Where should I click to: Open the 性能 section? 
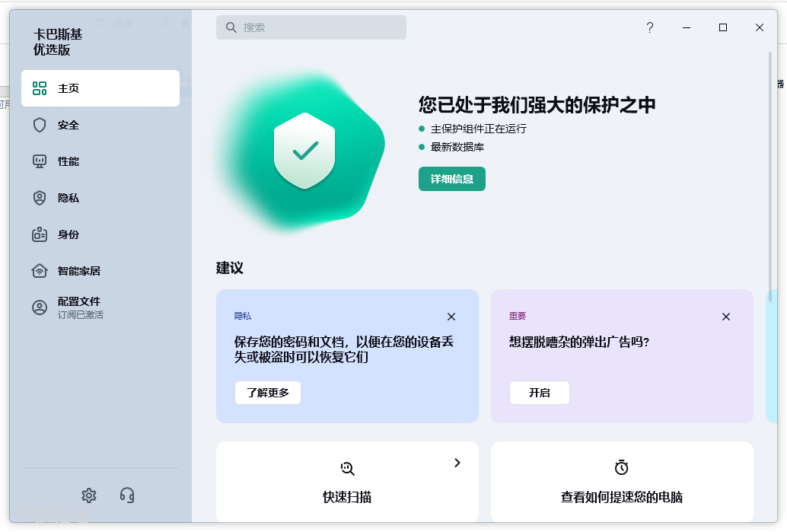coord(69,161)
